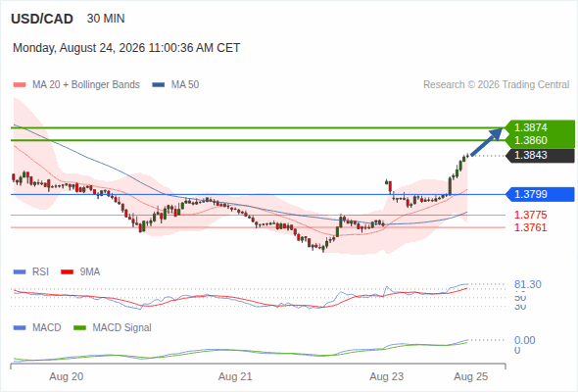Screen dimensions: 578x392
Task: Click the MA 50 legend label
Action: [x=185, y=85]
